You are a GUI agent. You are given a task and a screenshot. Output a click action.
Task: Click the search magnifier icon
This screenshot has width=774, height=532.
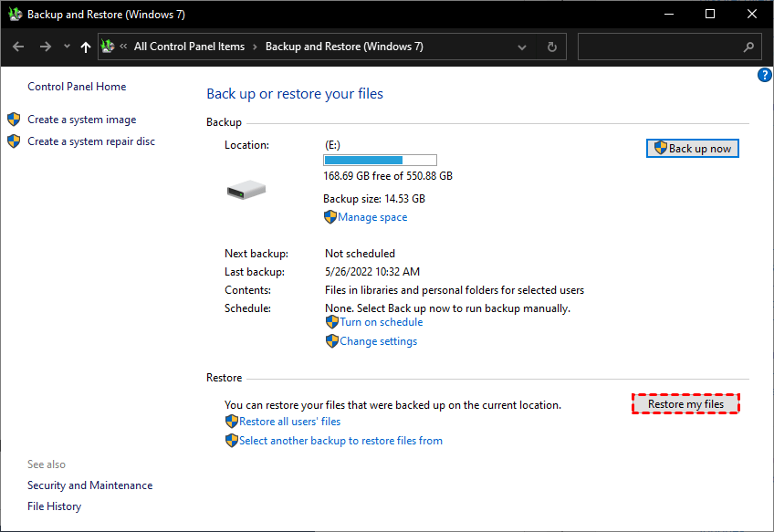(x=749, y=47)
